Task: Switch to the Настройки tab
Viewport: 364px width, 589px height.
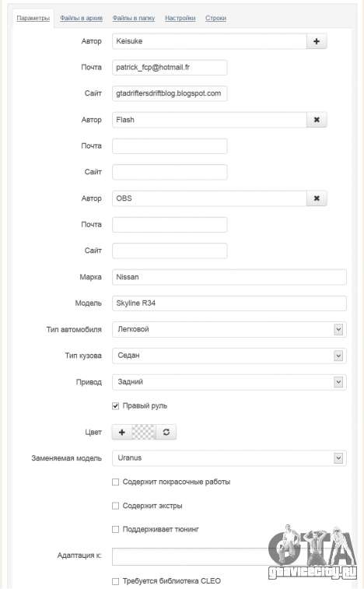Action: (180, 18)
